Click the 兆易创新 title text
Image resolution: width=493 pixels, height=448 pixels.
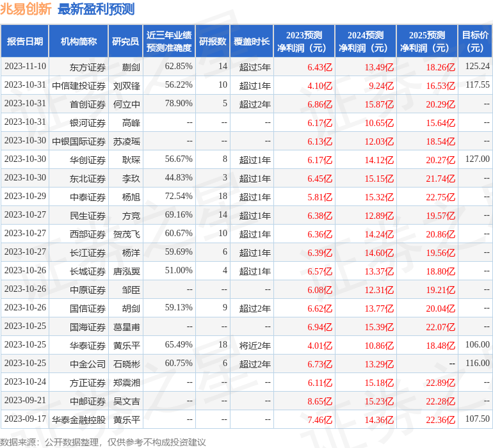[26, 9]
